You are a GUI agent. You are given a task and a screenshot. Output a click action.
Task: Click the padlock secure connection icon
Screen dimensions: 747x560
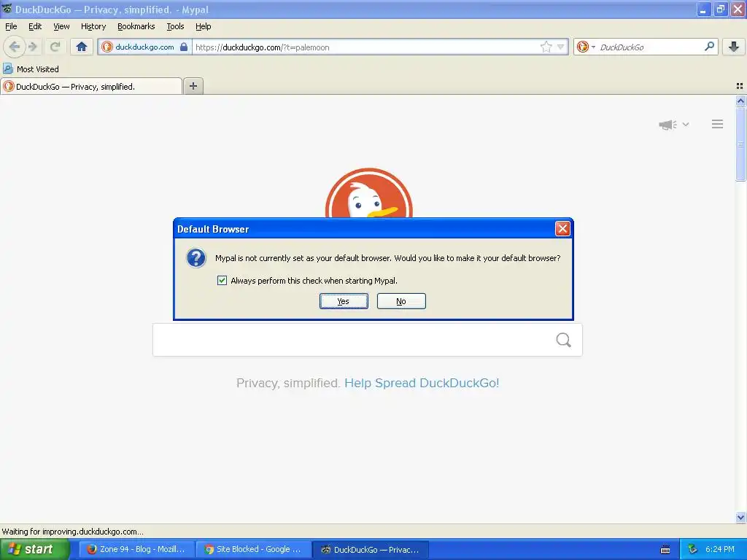(184, 47)
